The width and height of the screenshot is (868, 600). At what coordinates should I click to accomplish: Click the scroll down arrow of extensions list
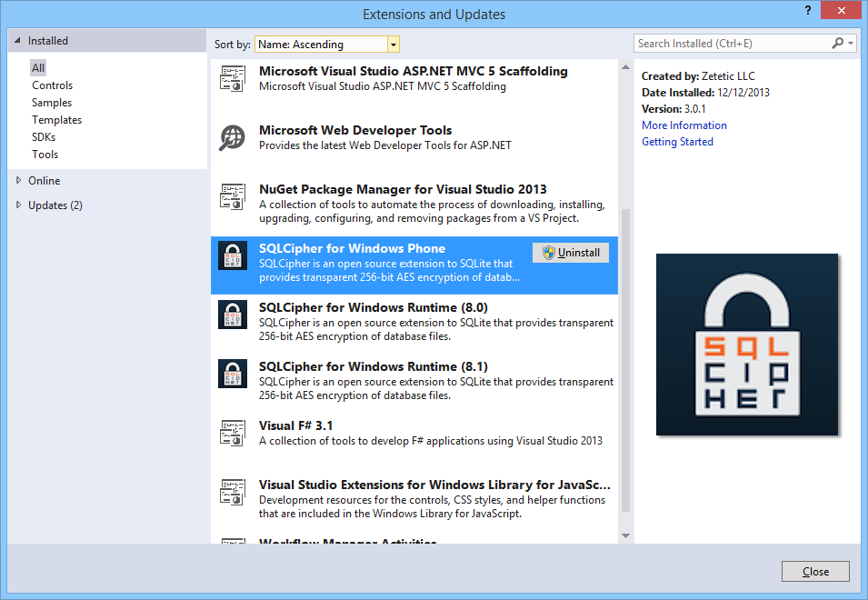pyautogui.click(x=625, y=535)
